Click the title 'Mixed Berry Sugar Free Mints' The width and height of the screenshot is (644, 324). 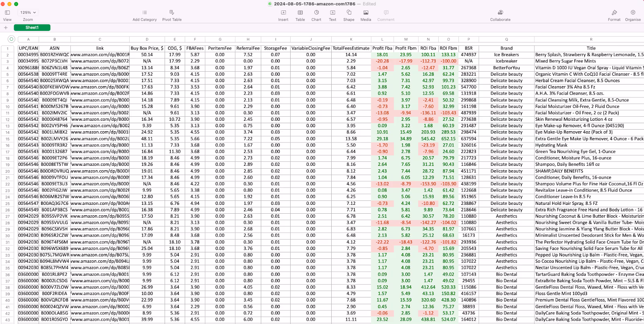566,61
